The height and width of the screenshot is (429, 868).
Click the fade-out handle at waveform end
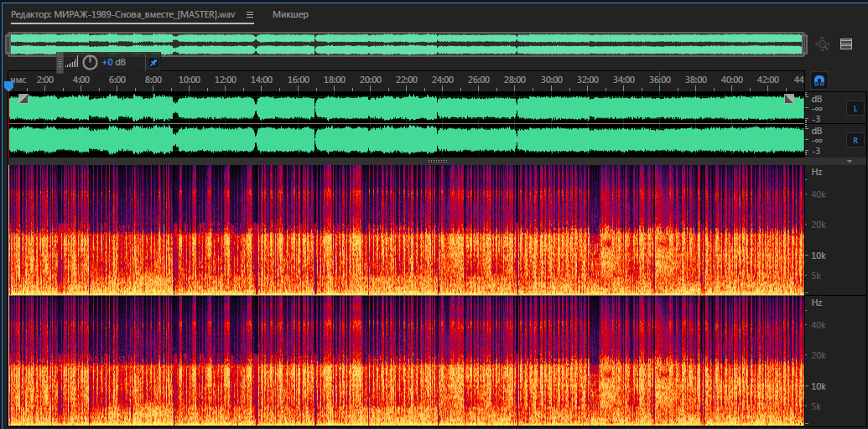point(790,99)
